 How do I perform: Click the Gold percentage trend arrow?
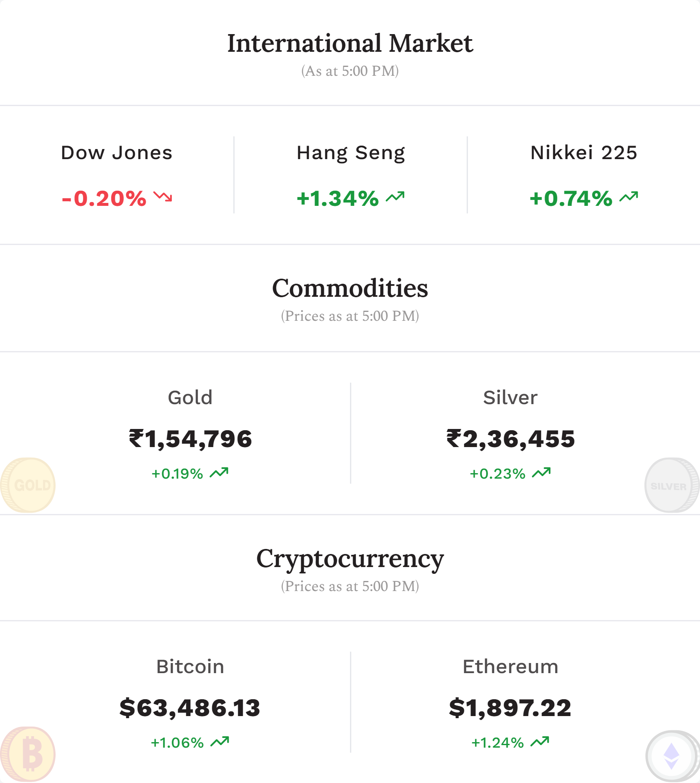pyautogui.click(x=219, y=473)
